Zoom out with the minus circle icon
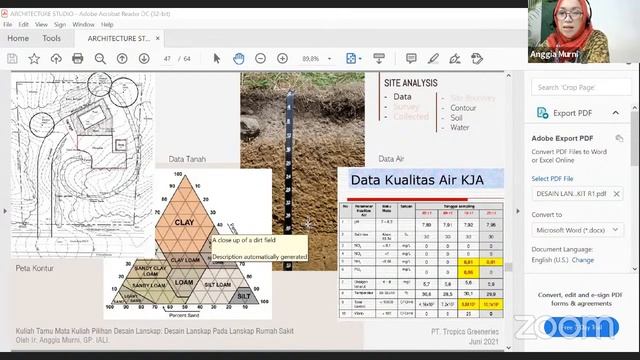 [x=260, y=59]
